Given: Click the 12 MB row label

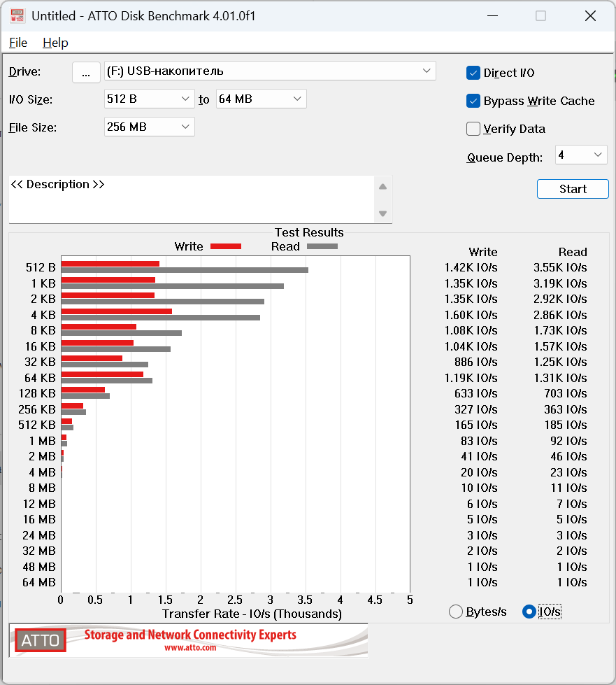Looking at the screenshot, I should coord(39,504).
